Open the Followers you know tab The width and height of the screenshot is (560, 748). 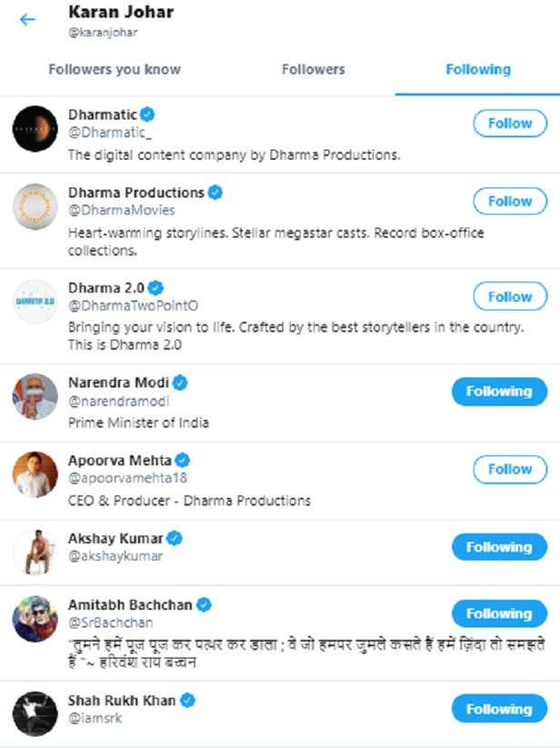114,69
